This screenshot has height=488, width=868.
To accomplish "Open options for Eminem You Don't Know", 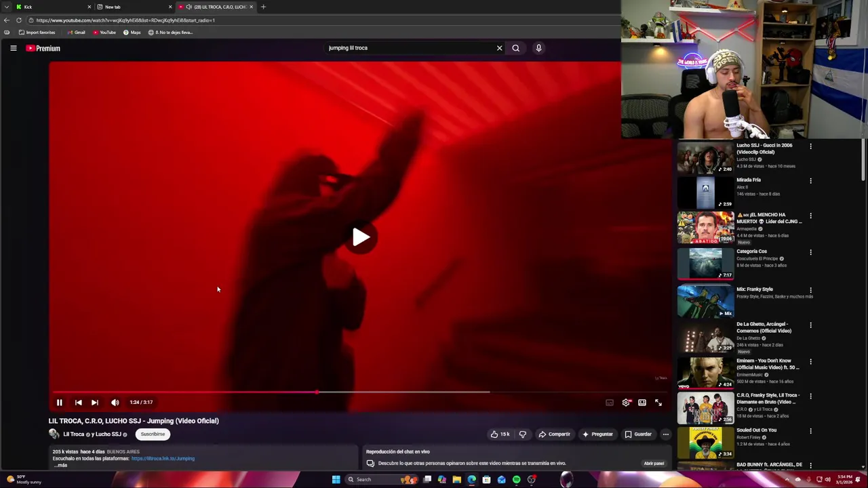I will click(x=810, y=362).
